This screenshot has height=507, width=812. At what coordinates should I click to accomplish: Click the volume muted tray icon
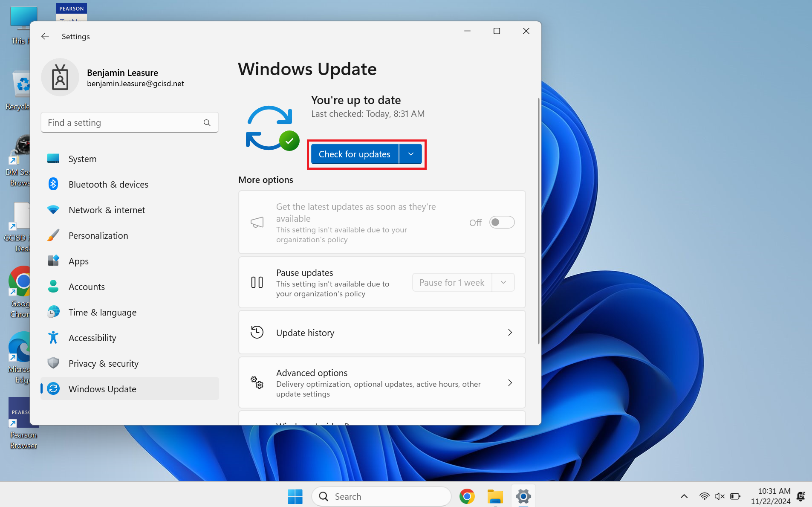click(x=719, y=496)
